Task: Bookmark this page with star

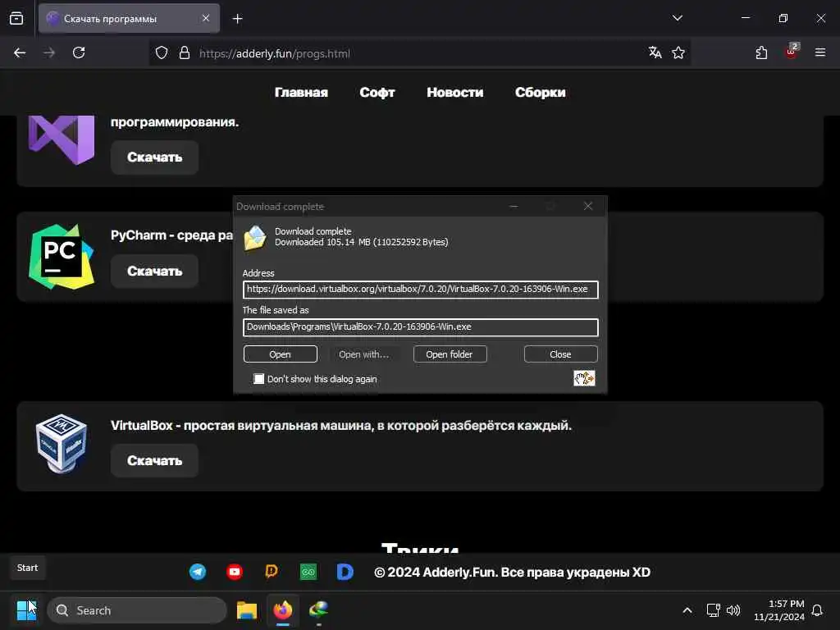Action: coord(678,52)
